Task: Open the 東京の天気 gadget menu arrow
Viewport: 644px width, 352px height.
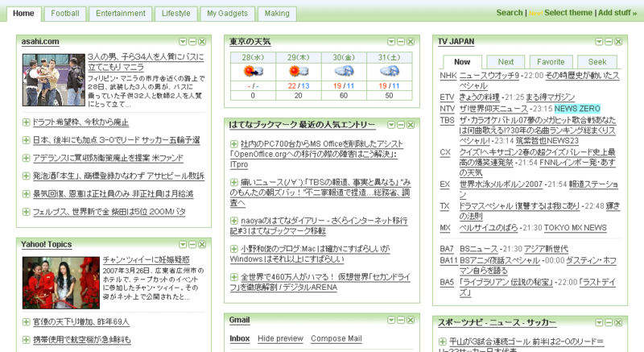Action: click(391, 42)
